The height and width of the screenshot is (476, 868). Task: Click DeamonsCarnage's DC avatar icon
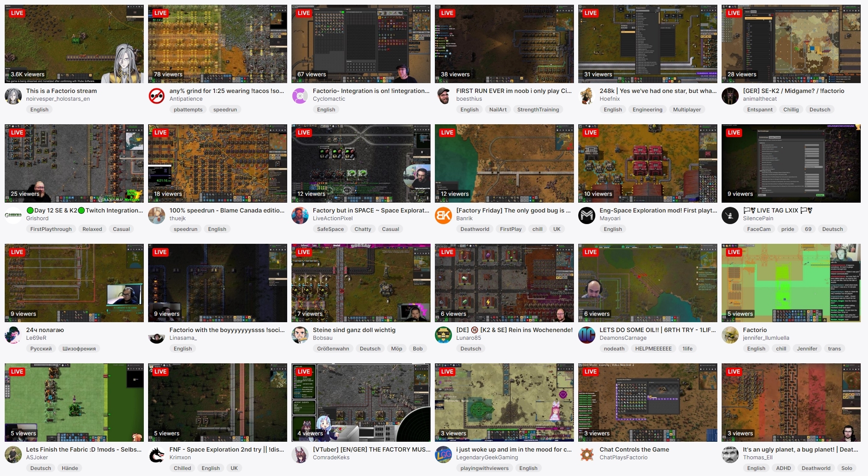[x=587, y=335]
